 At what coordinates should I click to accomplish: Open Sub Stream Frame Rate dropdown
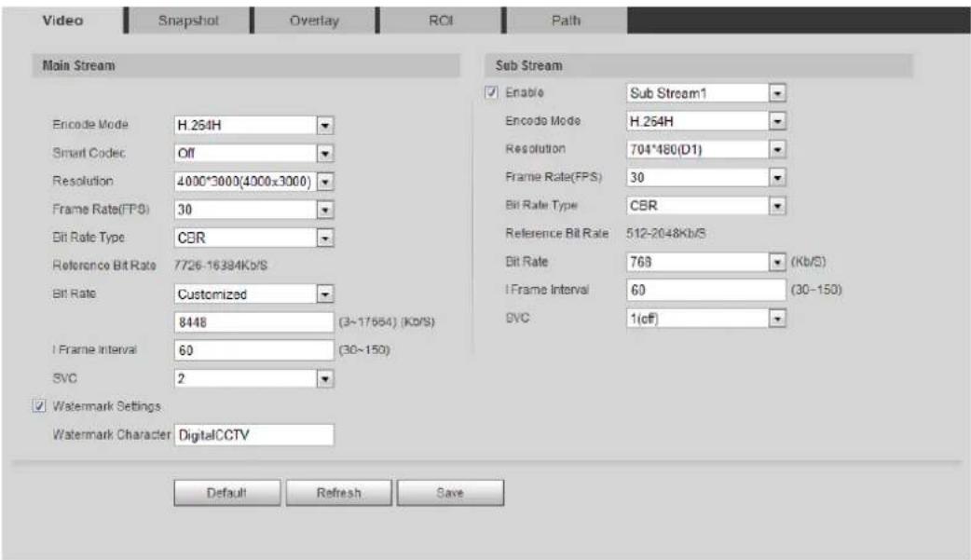(x=706, y=178)
